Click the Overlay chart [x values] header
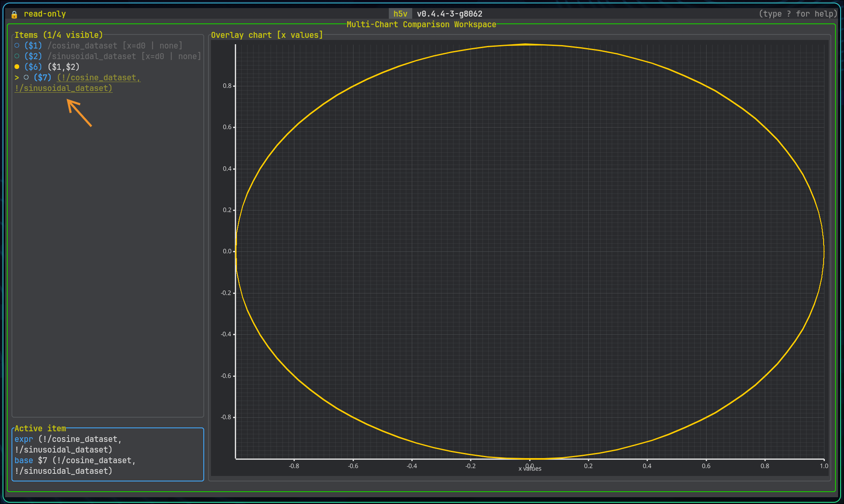Viewport: 844px width, 504px height. click(x=267, y=35)
